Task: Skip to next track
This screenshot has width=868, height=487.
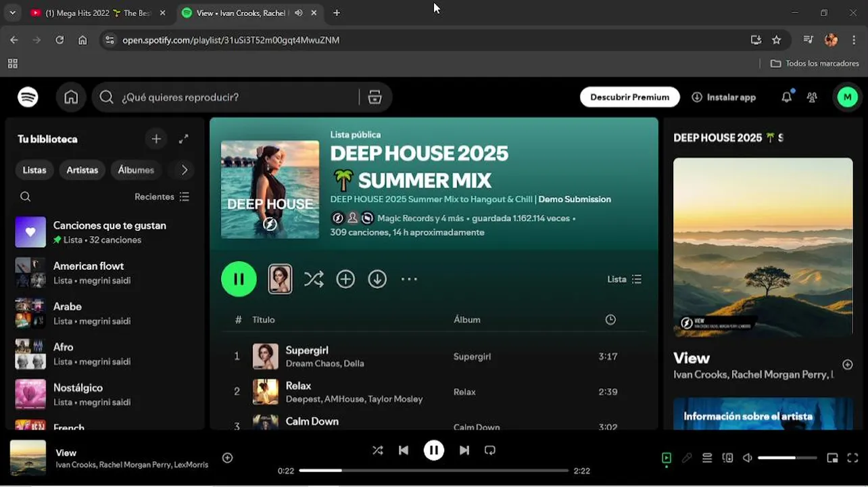Action: (x=464, y=450)
